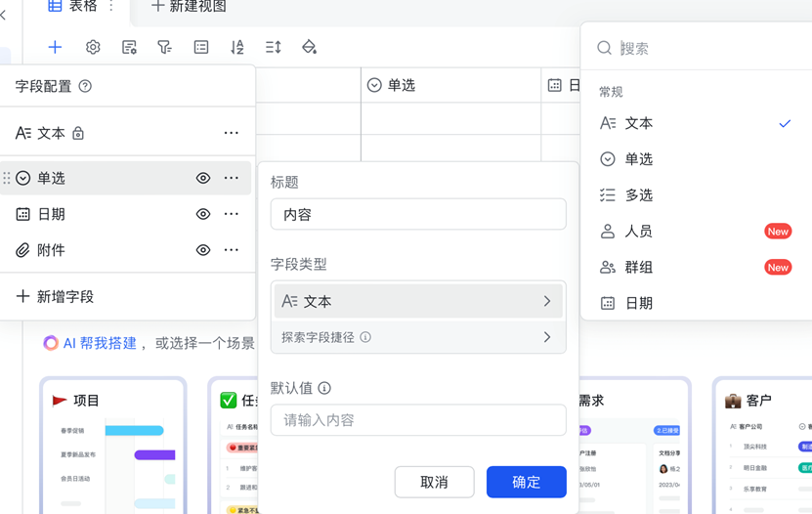The height and width of the screenshot is (514, 812).
Task: Toggle visibility of 单选 field
Action: tap(203, 178)
